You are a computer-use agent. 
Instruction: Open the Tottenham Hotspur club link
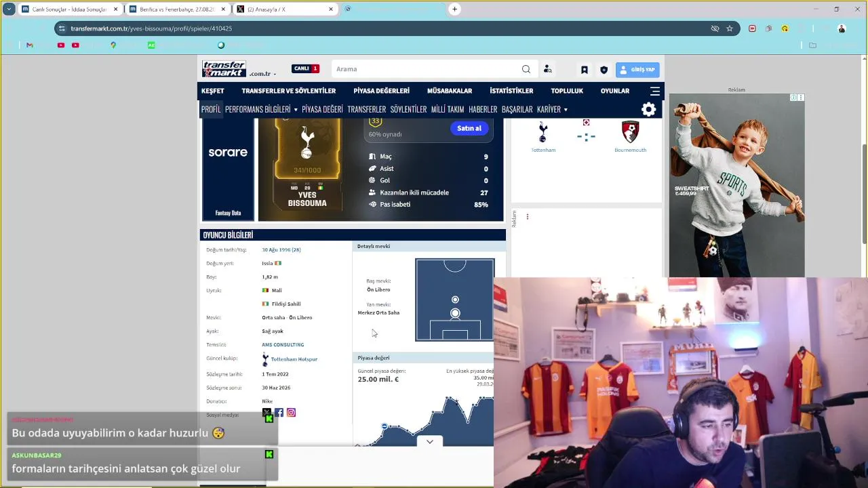tap(294, 359)
